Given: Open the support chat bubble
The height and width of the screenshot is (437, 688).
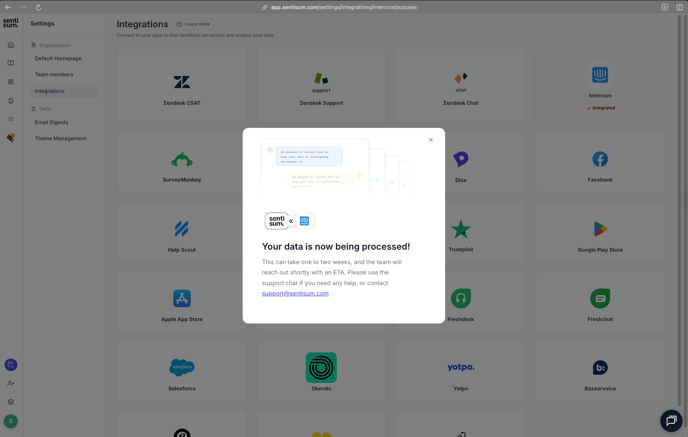Looking at the screenshot, I should (671, 420).
